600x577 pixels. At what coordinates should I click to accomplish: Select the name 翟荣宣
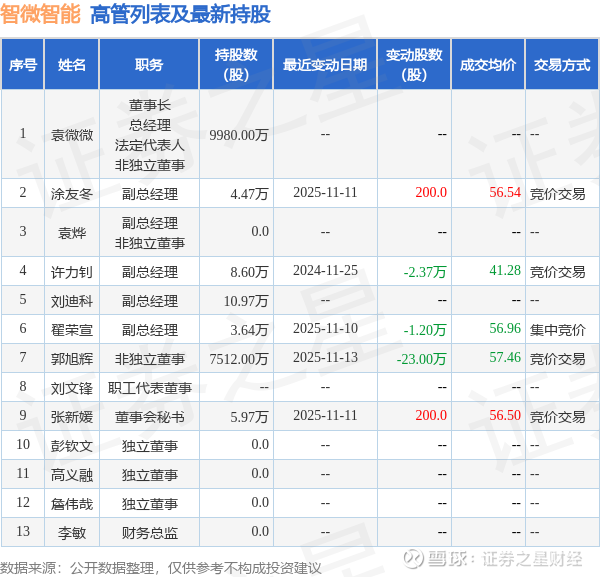click(x=72, y=329)
